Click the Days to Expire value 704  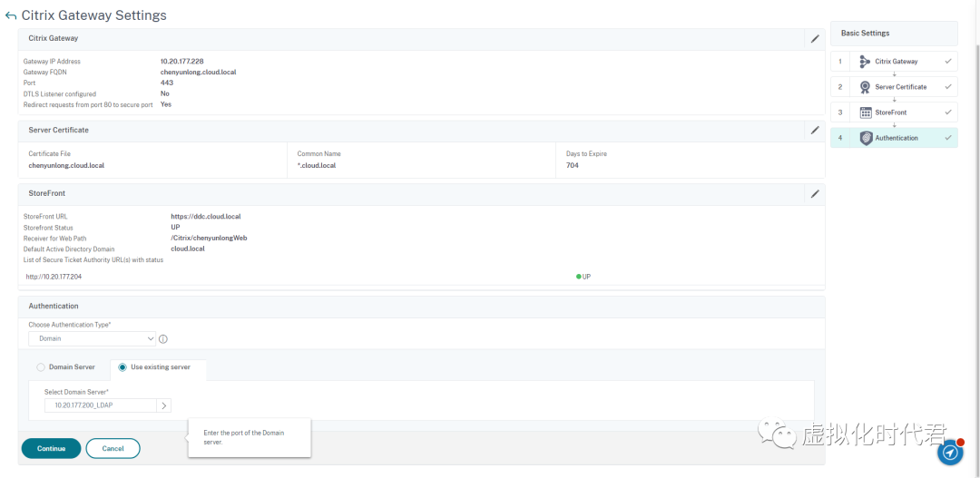[x=573, y=166]
